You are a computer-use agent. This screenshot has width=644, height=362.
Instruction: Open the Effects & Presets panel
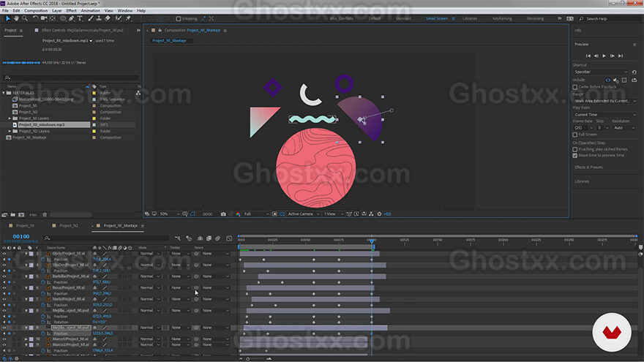(588, 167)
